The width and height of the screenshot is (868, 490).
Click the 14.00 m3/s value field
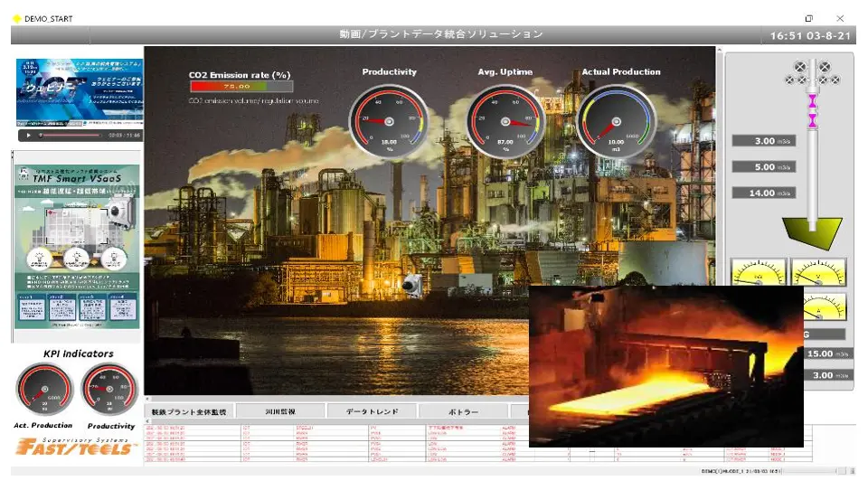(x=764, y=193)
